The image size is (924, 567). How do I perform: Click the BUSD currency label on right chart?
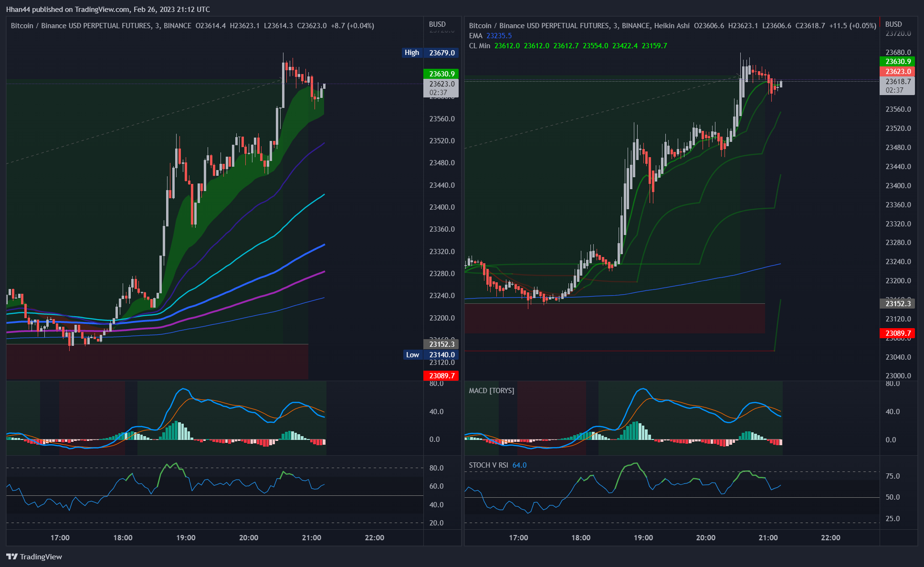[x=893, y=24]
